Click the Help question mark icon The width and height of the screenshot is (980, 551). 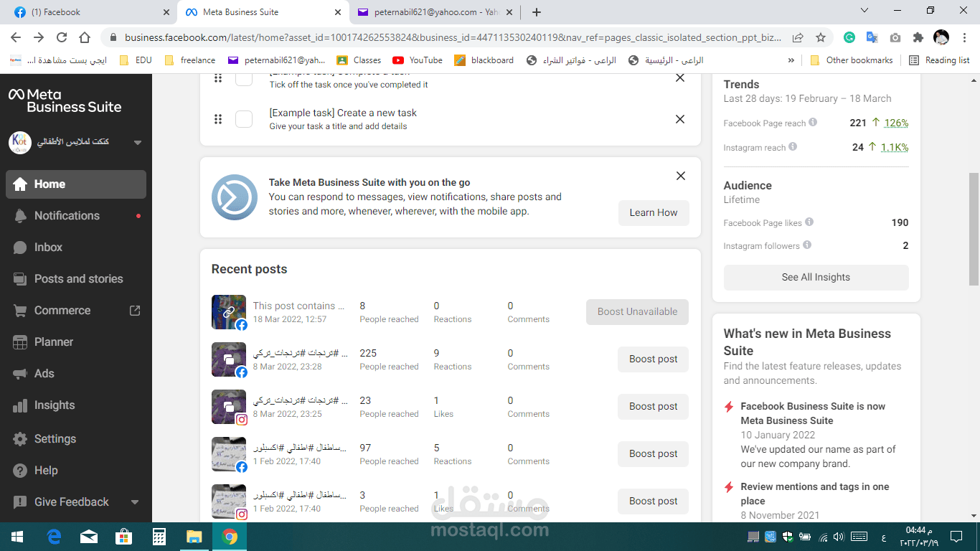(x=20, y=471)
